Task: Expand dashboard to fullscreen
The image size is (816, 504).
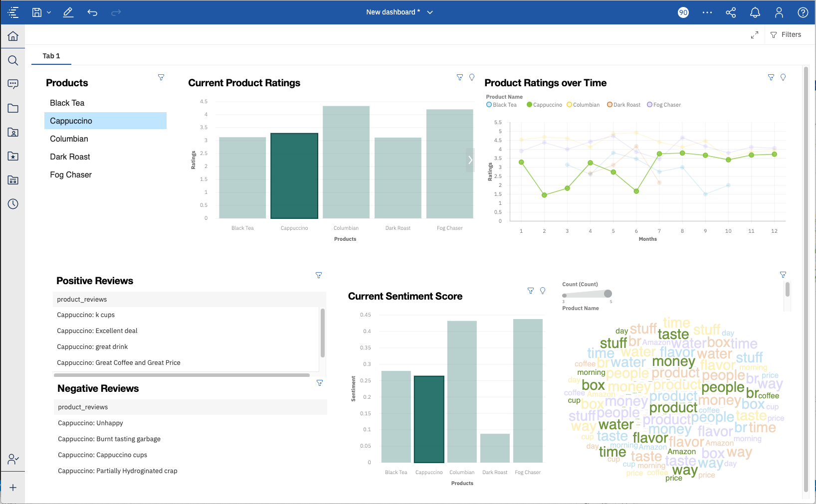Action: click(755, 35)
